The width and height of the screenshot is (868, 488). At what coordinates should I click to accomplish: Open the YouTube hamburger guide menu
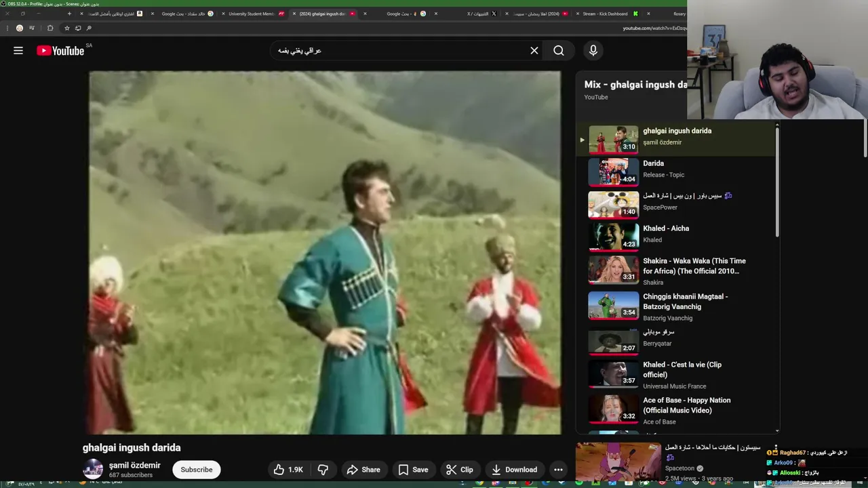click(18, 50)
